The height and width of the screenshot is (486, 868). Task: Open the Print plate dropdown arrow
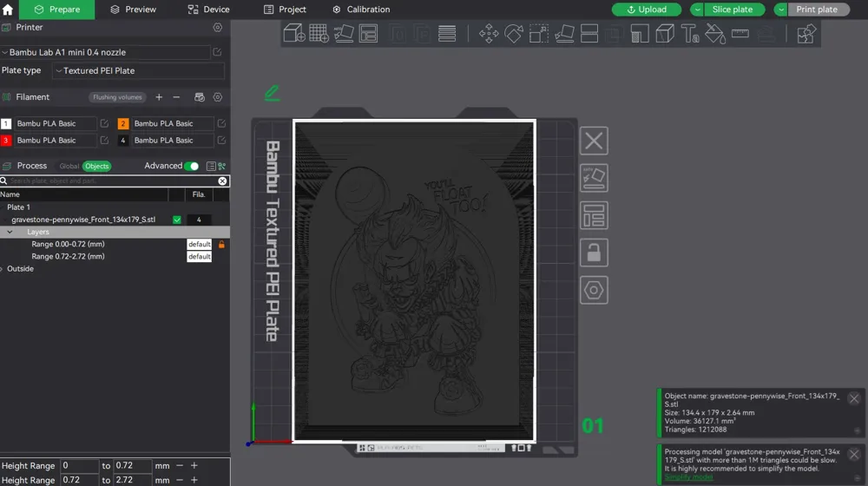781,10
